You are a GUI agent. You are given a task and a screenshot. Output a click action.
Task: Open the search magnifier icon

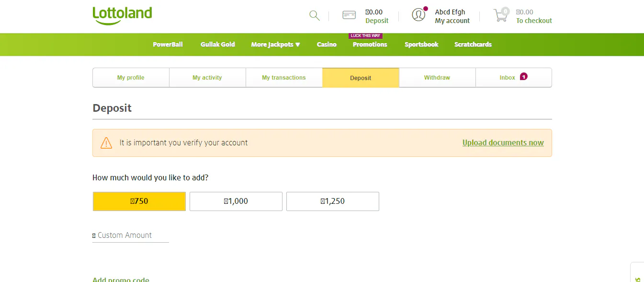[x=314, y=15]
